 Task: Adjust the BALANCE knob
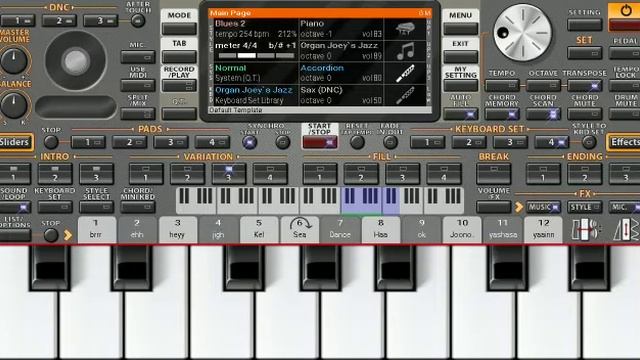point(14,105)
